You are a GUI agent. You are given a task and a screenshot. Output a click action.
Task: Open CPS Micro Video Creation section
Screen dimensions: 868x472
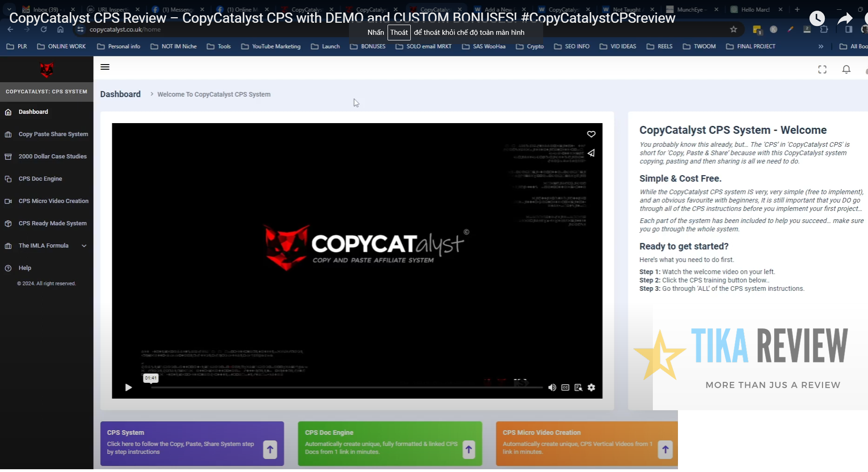(x=53, y=201)
